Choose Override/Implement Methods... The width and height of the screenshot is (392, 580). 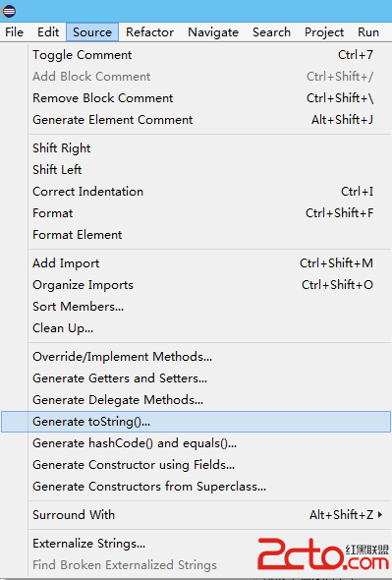(x=209, y=357)
